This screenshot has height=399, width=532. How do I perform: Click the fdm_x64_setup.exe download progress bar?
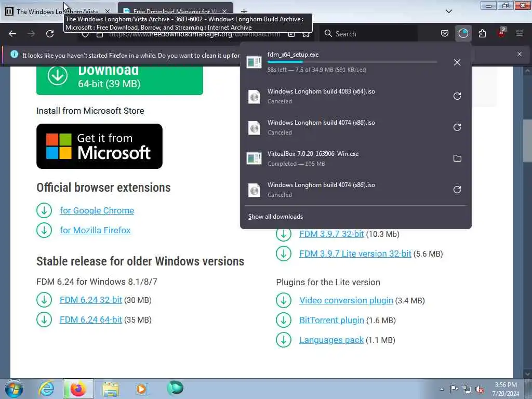click(352, 62)
